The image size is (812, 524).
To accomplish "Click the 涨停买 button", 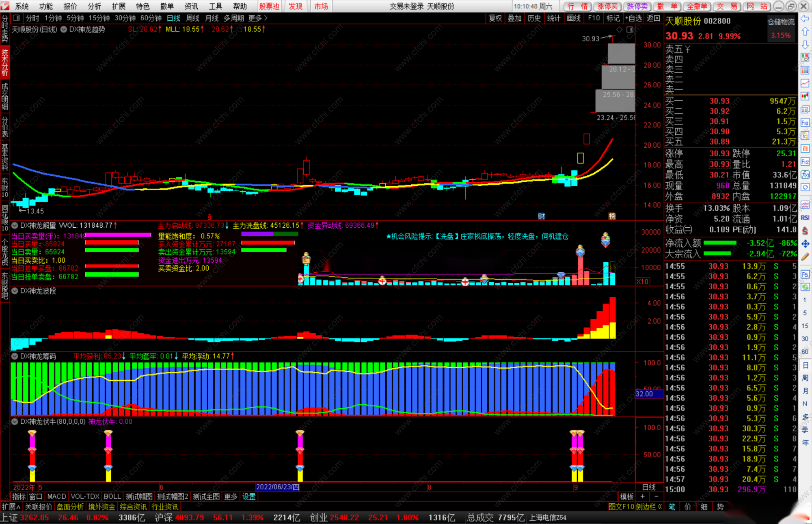I will 607,6.
